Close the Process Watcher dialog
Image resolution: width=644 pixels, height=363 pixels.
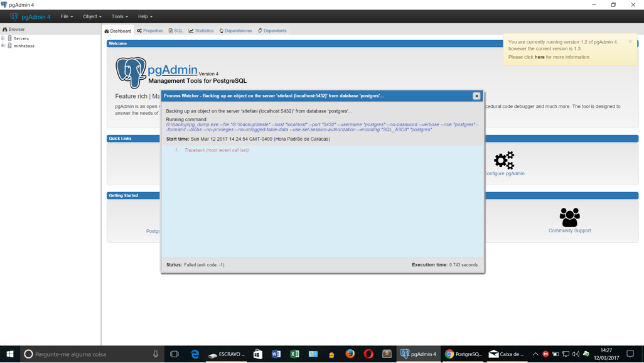[x=476, y=96]
